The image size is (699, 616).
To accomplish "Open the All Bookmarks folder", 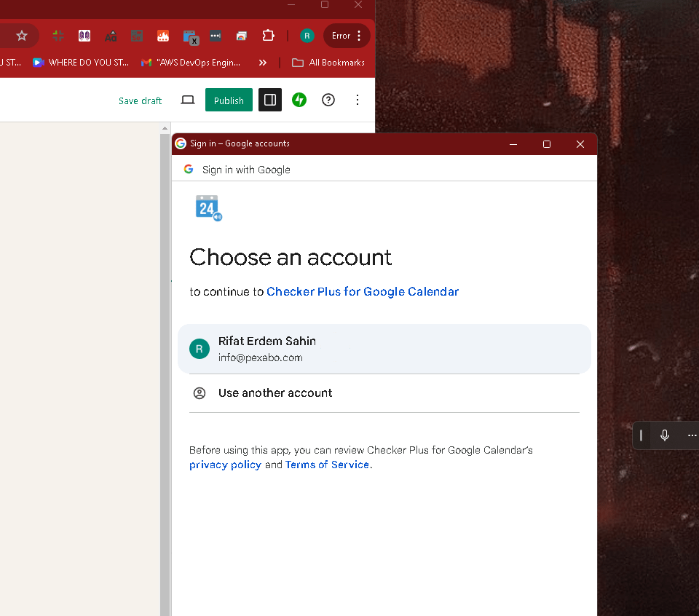I will [x=328, y=63].
